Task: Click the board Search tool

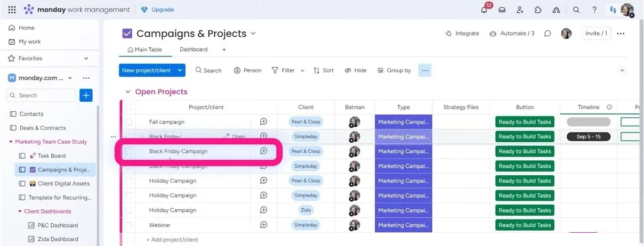Action: tap(208, 70)
